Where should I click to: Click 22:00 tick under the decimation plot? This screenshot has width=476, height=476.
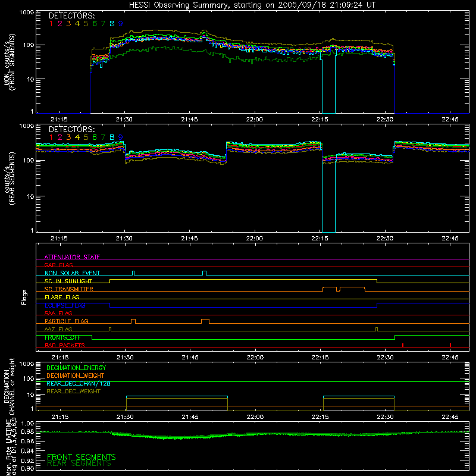[255, 417]
